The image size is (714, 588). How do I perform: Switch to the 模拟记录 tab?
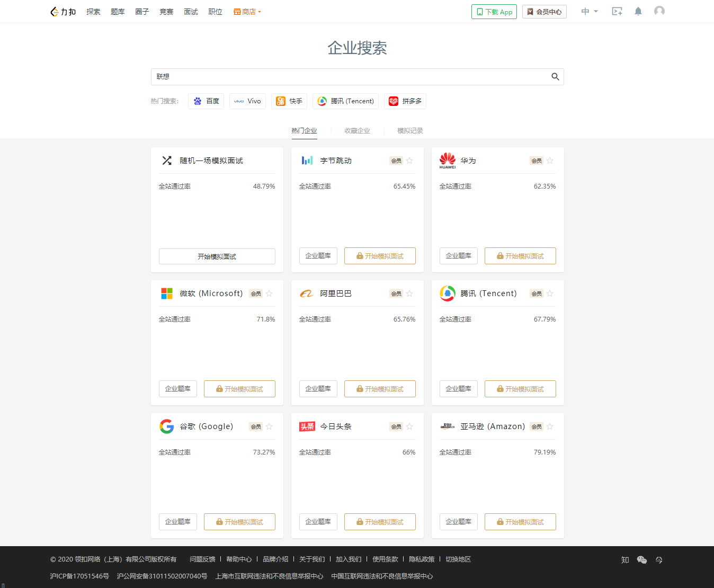(410, 131)
